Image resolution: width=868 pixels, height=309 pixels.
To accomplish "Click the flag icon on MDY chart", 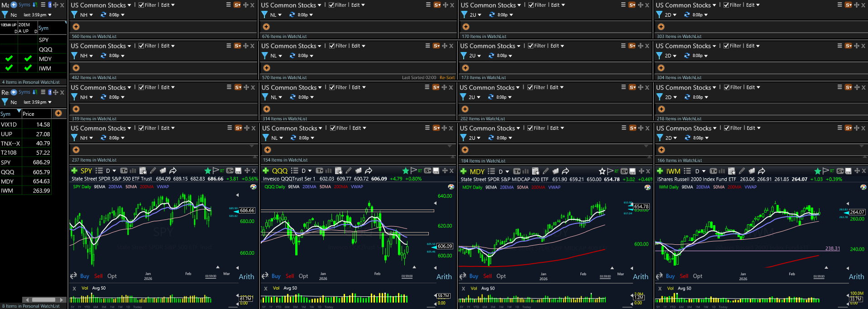I will point(610,171).
